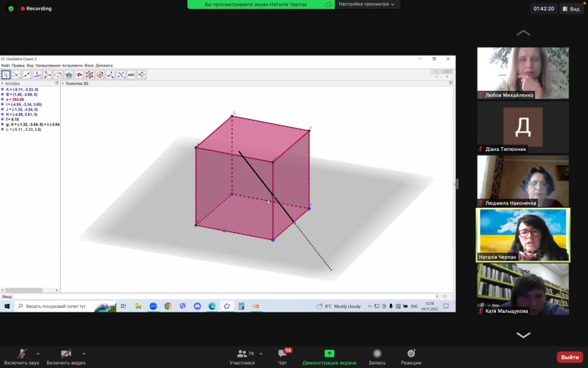Select the Reflect about plane tool

coord(121,75)
